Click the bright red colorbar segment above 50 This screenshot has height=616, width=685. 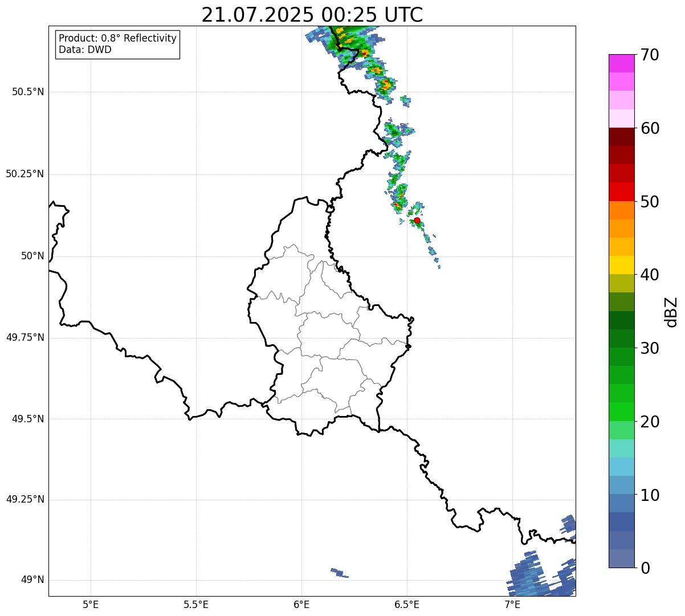(622, 192)
